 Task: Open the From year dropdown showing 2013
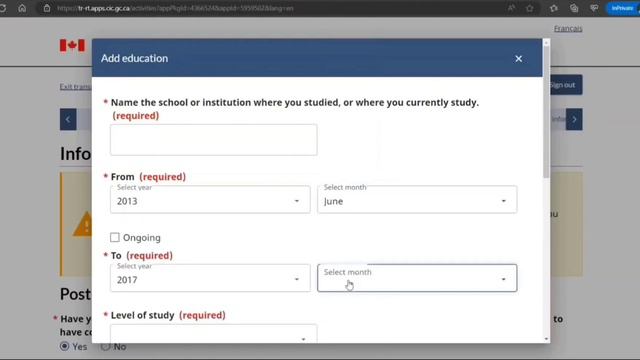(x=210, y=200)
